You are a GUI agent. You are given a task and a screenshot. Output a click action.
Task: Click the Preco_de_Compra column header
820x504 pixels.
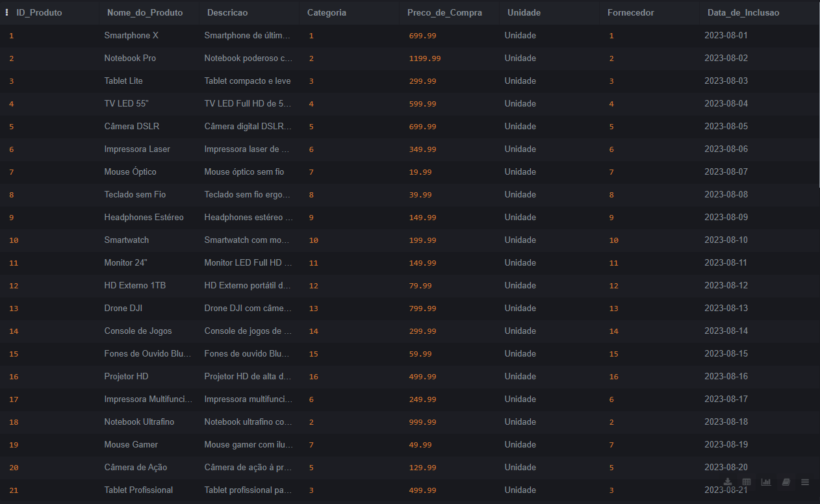pos(444,12)
